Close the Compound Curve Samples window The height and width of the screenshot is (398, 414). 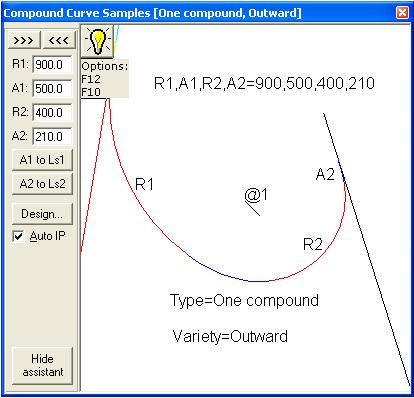pyautogui.click(x=402, y=13)
